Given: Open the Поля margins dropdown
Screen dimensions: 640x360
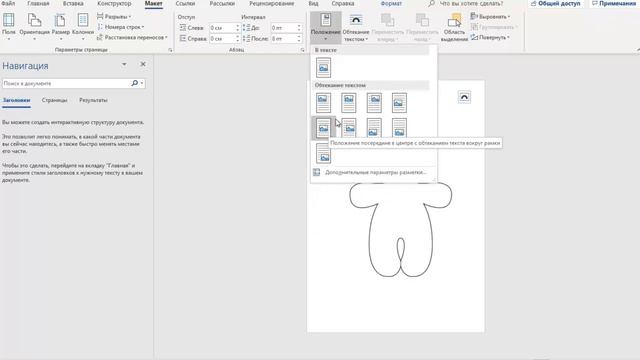Looking at the screenshot, I should coord(9,26).
